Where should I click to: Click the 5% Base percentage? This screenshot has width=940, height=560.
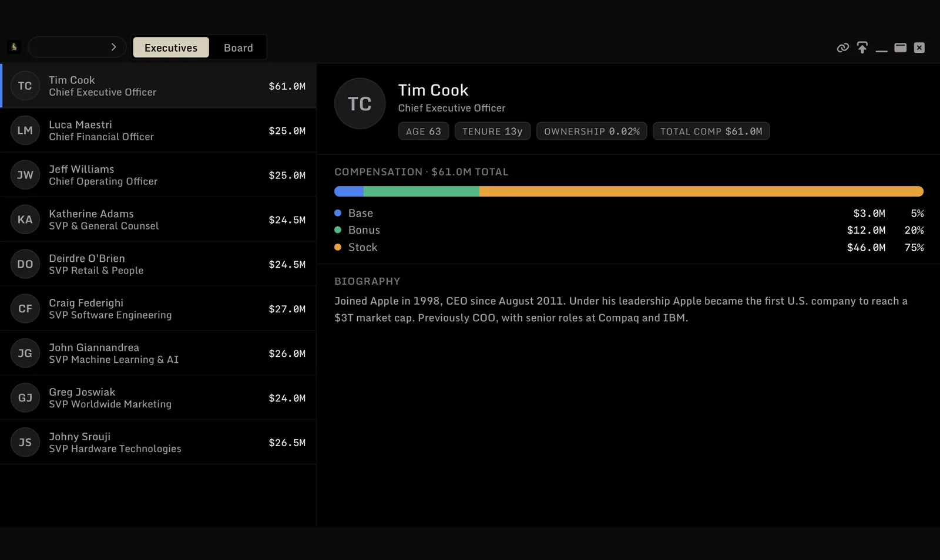(x=917, y=213)
